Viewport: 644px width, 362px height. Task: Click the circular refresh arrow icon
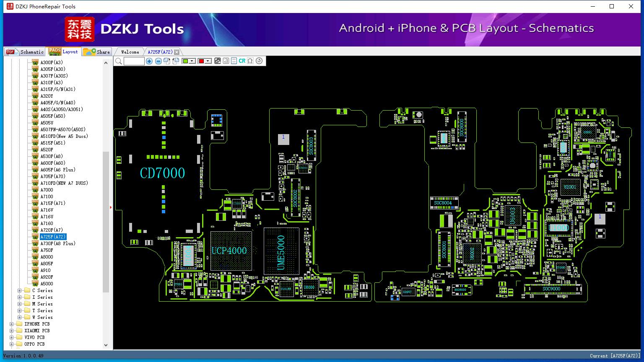(259, 61)
